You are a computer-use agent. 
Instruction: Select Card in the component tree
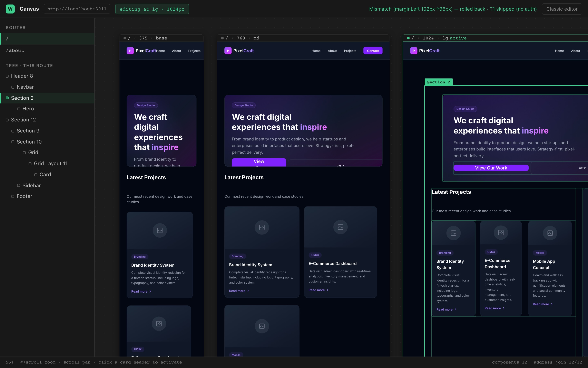(x=47, y=175)
